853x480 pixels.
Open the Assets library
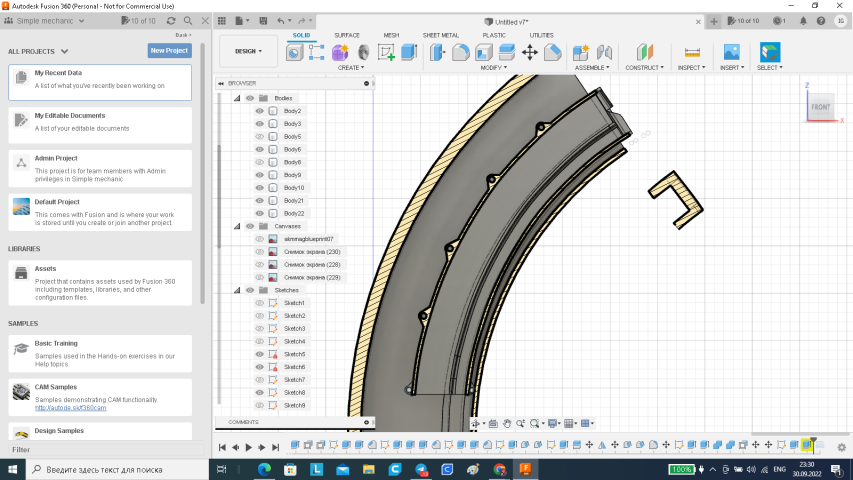pyautogui.click(x=100, y=283)
